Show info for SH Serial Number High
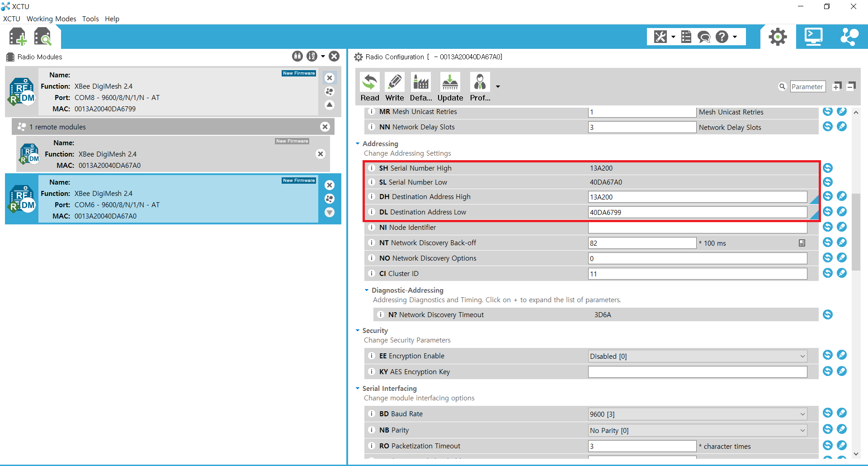Image resolution: width=868 pixels, height=466 pixels. 372,168
